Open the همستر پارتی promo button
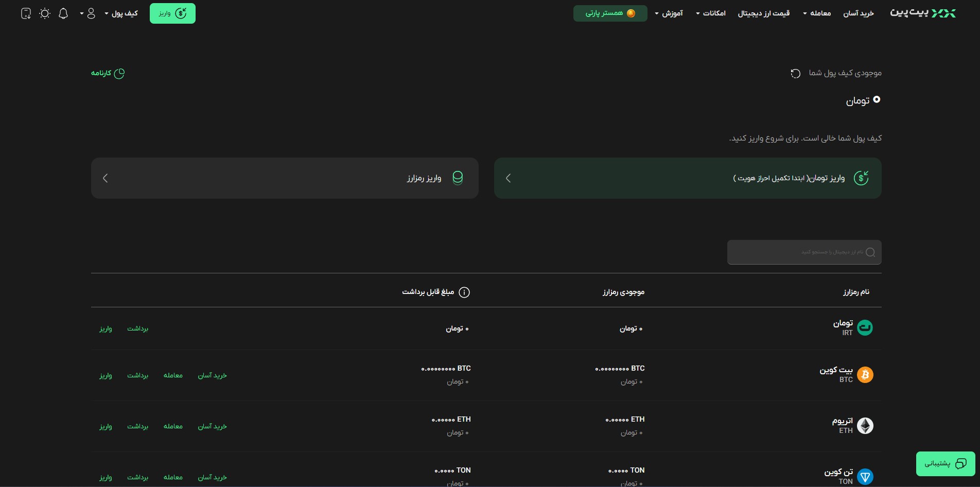Viewport: 980px width, 487px height. tap(610, 13)
